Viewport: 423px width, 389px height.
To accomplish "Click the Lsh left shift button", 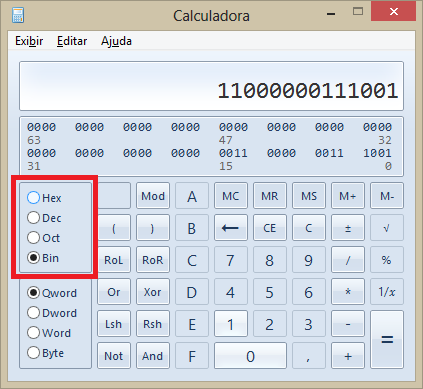I will (x=114, y=324).
